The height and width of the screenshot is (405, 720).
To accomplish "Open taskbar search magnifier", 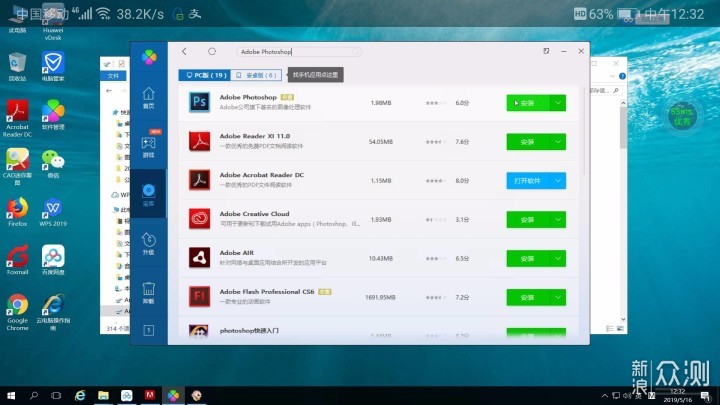I will click(34, 395).
